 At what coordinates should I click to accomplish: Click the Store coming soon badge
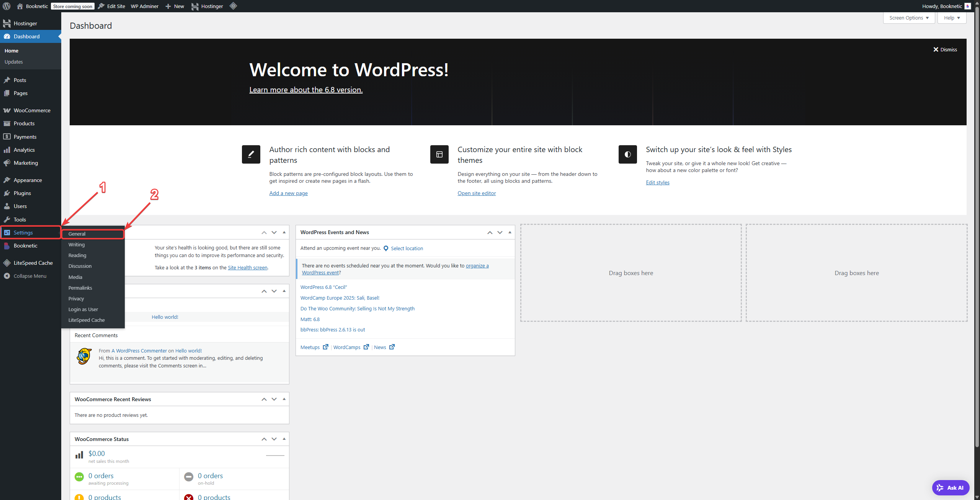click(73, 7)
